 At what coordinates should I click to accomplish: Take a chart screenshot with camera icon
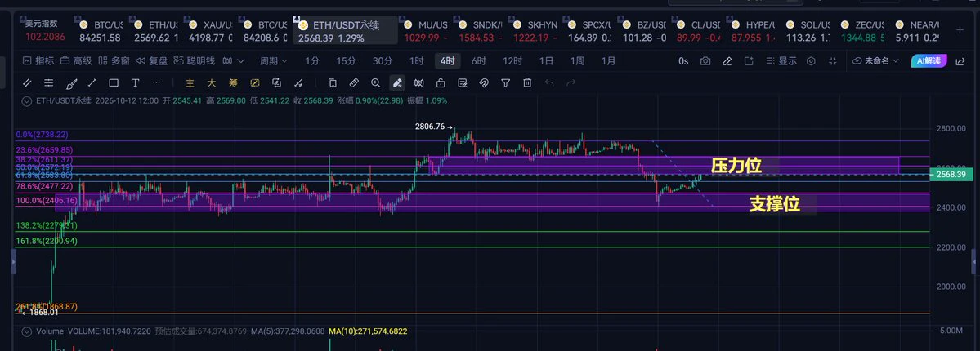click(x=705, y=61)
